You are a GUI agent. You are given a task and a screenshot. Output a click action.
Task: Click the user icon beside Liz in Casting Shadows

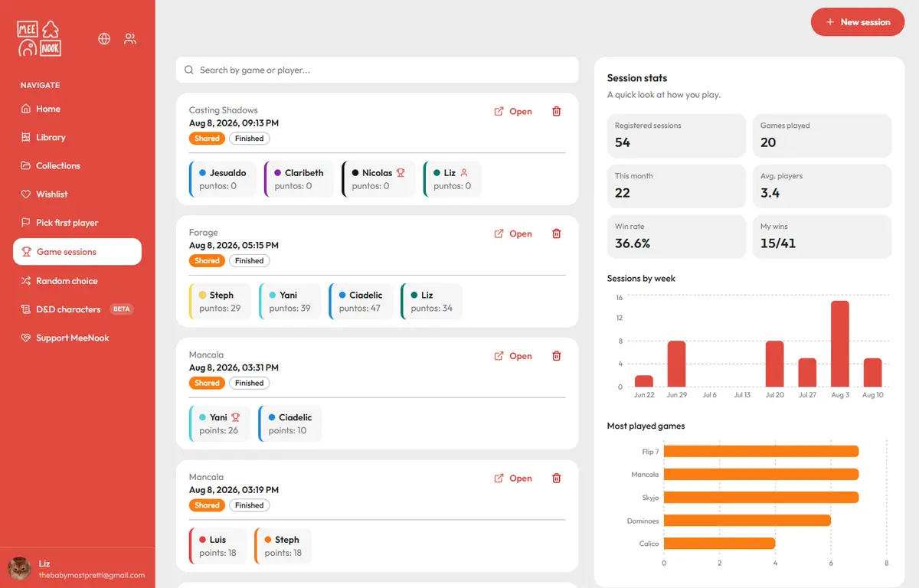[464, 173]
